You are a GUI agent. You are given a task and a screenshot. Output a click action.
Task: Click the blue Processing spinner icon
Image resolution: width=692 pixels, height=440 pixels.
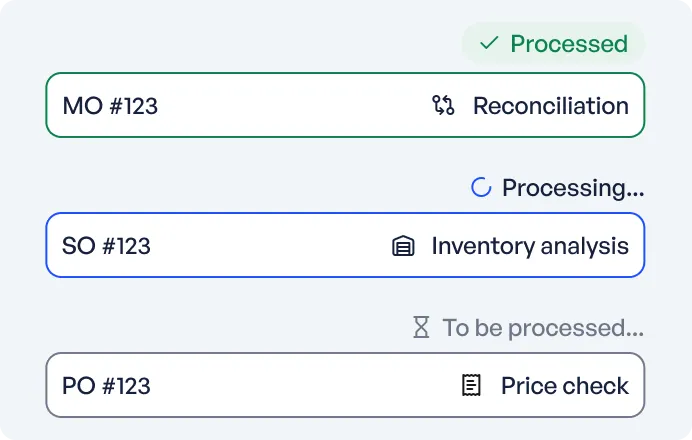481,188
